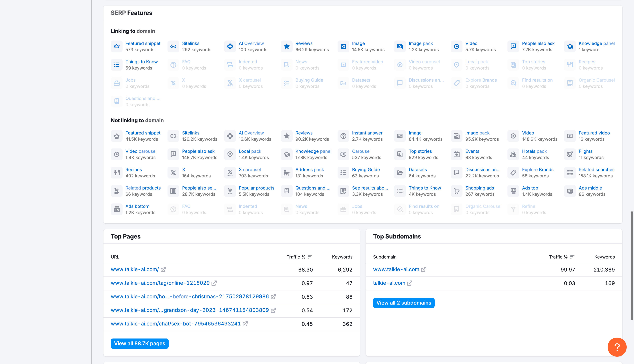Click Top stories link with 929 keywords
The width and height of the screenshot is (634, 364).
tap(420, 151)
